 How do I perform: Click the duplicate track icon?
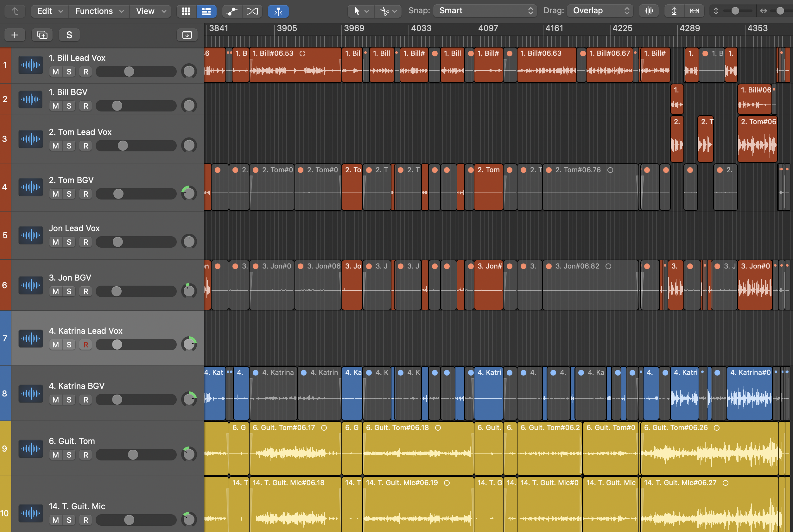(42, 35)
